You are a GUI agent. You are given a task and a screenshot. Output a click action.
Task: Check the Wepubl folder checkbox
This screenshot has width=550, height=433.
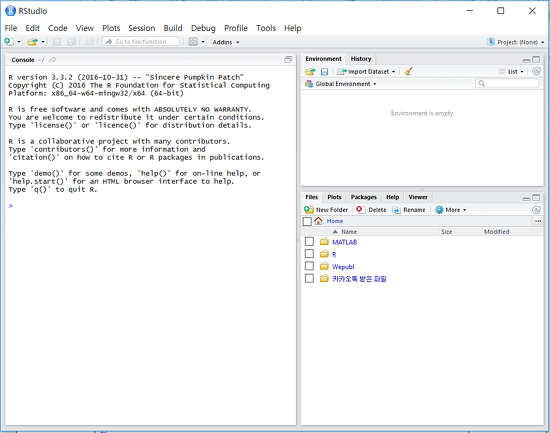(309, 266)
